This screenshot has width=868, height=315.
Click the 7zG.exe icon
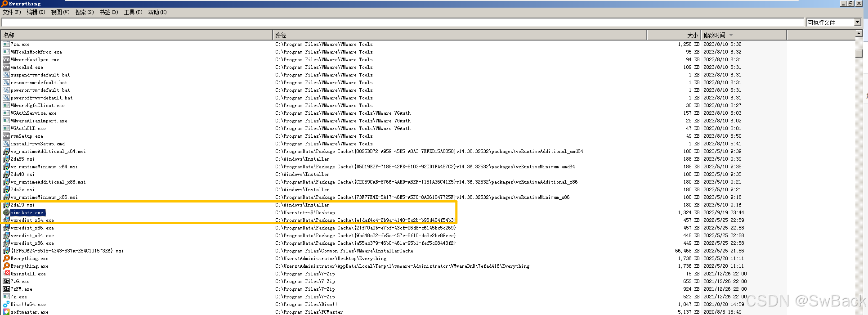(6, 281)
